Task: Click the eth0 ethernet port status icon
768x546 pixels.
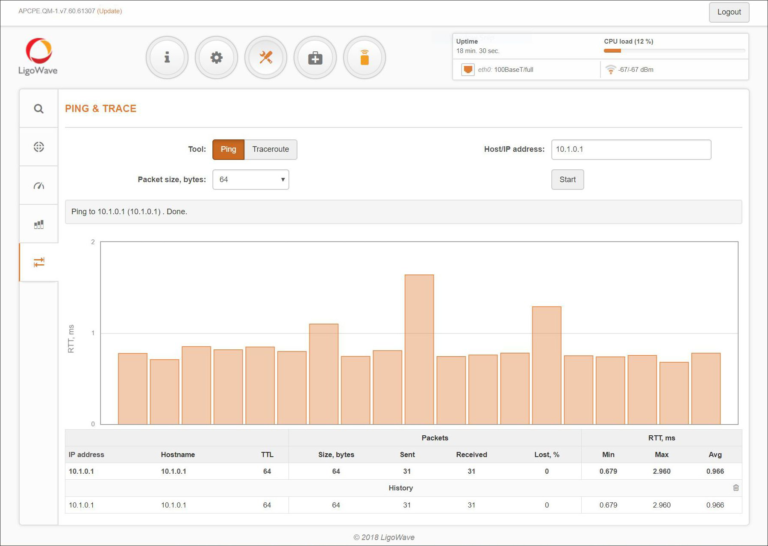Action: (x=468, y=70)
